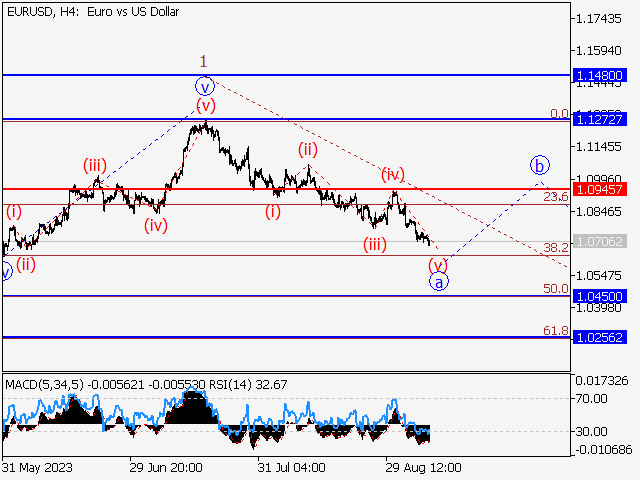Select the blue 1.12727 price level tag
This screenshot has height=480, width=640.
[x=600, y=119]
